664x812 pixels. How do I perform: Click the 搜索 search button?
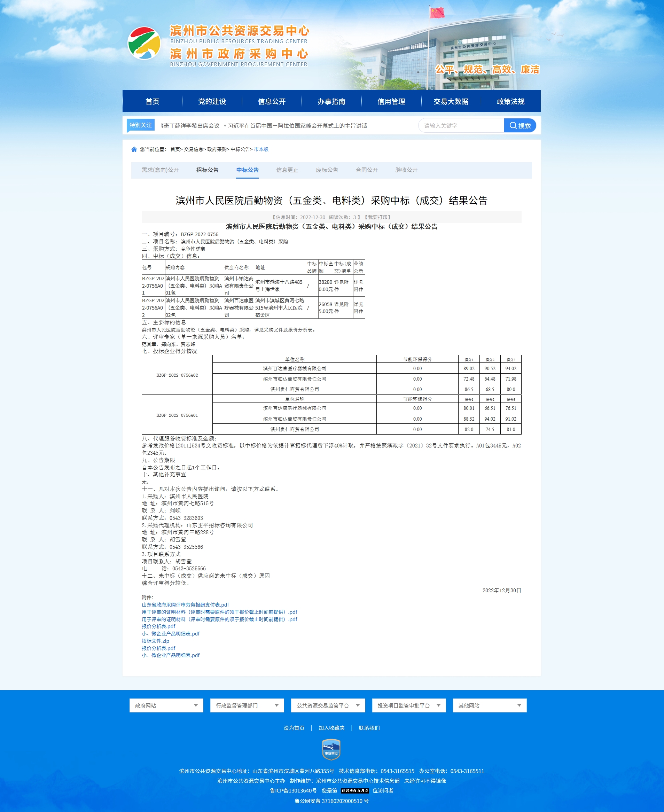520,125
